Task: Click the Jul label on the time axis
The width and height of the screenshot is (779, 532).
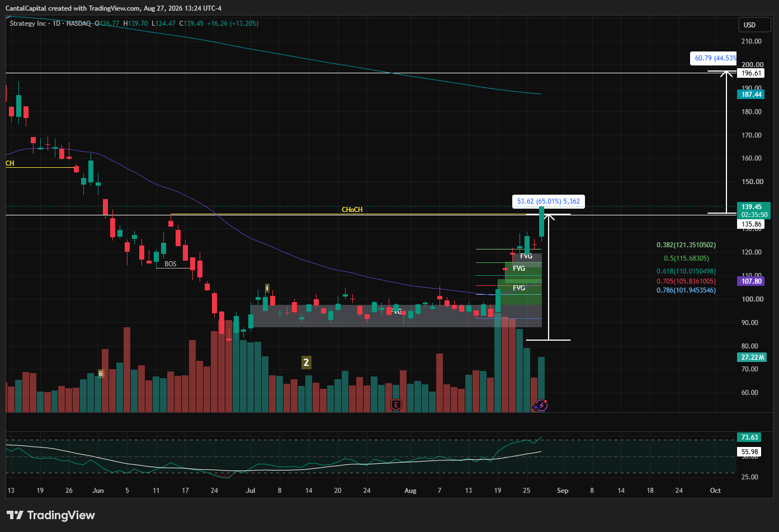Action: 250,491
